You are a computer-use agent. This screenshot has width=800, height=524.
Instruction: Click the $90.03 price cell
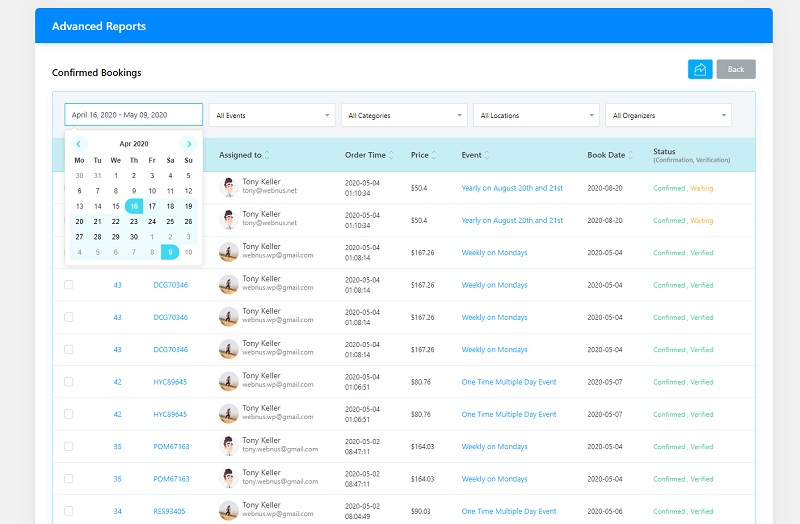tap(420, 511)
